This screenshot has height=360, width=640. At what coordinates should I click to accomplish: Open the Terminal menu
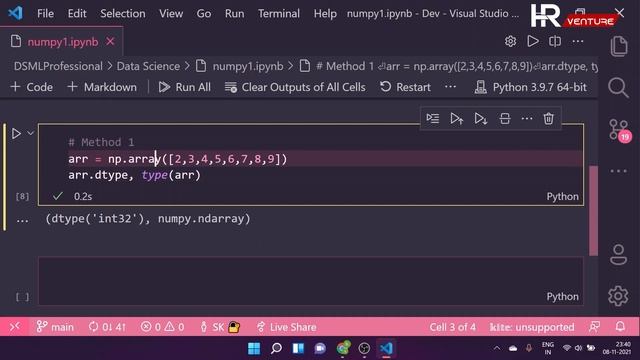(x=279, y=13)
